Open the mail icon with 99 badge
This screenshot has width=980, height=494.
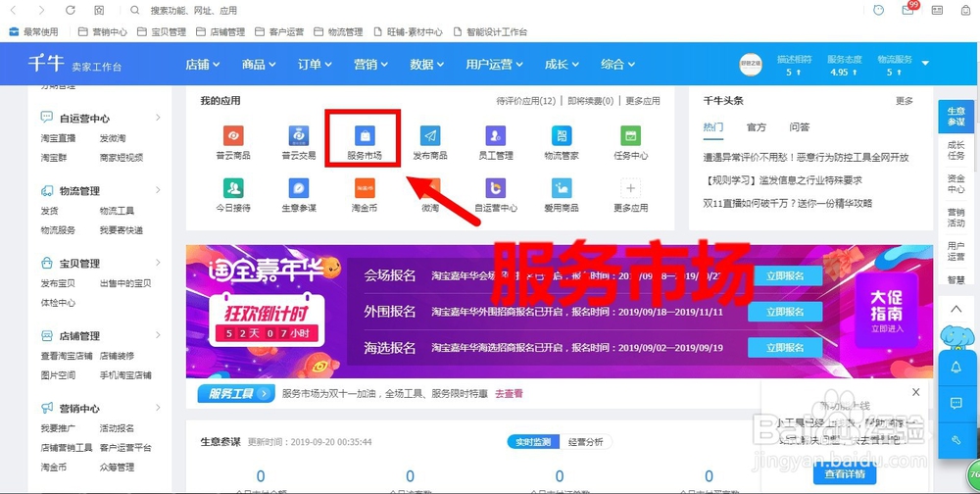tap(908, 10)
